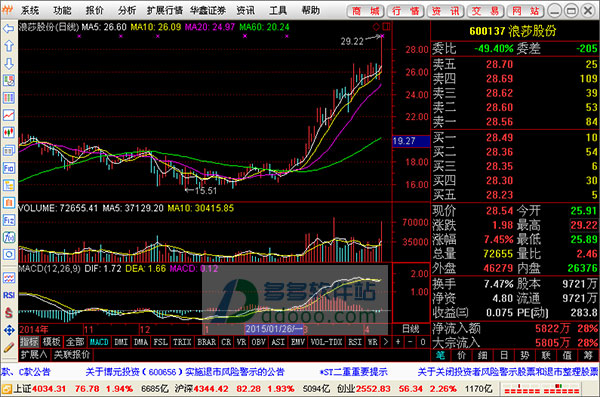Click the blue RSI icon in sidebar
The width and height of the screenshot is (600, 397).
[8, 295]
